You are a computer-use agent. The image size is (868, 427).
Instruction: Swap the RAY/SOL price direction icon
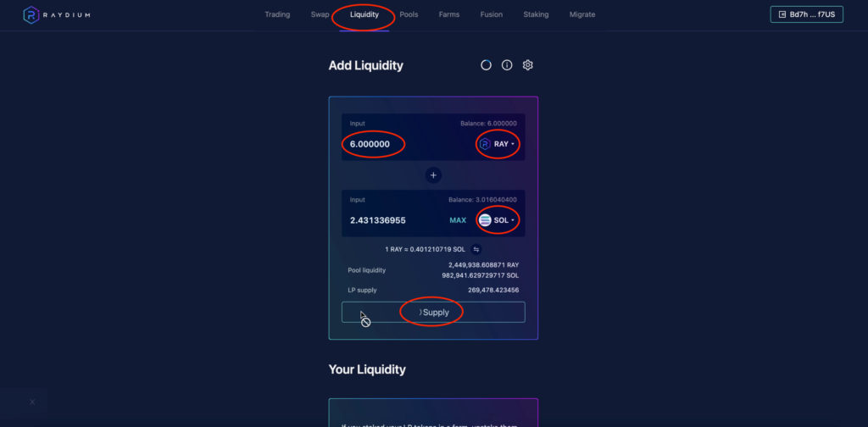coord(476,249)
